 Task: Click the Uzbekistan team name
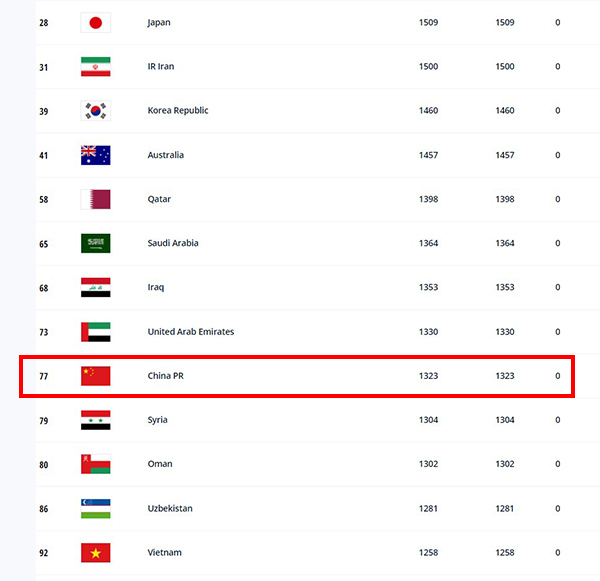(170, 508)
